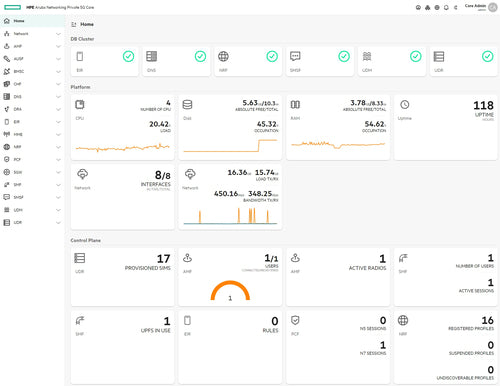Viewport: 500px width, 386px height.
Task: Open the Home page in the sidebar
Action: pos(32,21)
